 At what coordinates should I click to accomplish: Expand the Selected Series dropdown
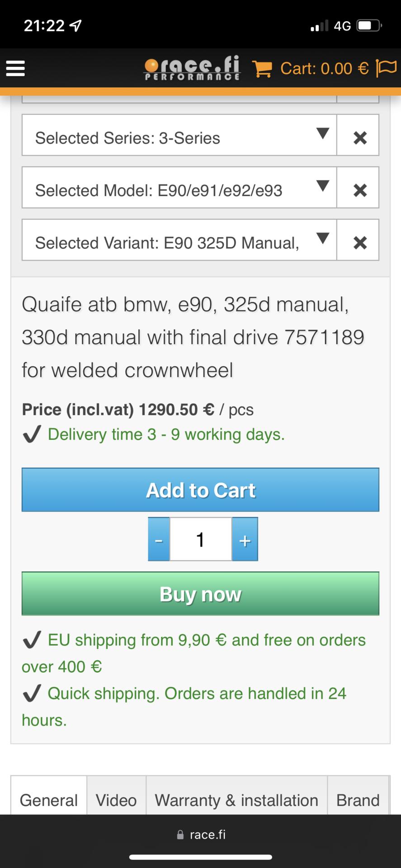179,135
